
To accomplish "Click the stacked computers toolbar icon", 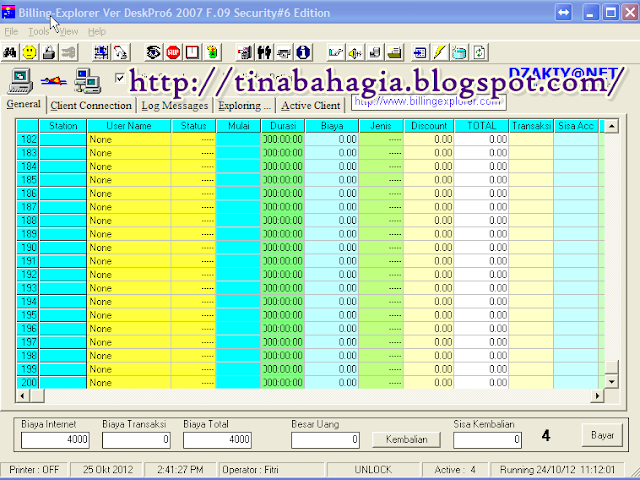I will 375,52.
